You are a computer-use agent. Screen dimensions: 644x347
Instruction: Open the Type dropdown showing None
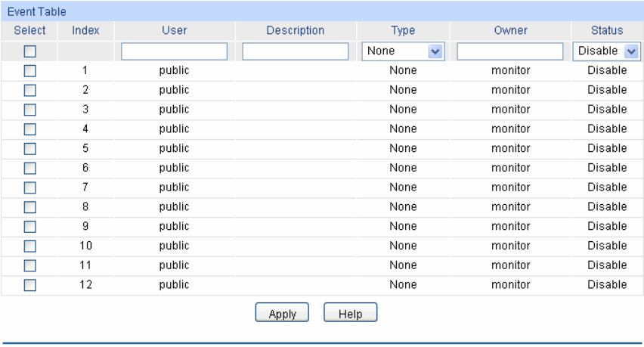tap(403, 51)
